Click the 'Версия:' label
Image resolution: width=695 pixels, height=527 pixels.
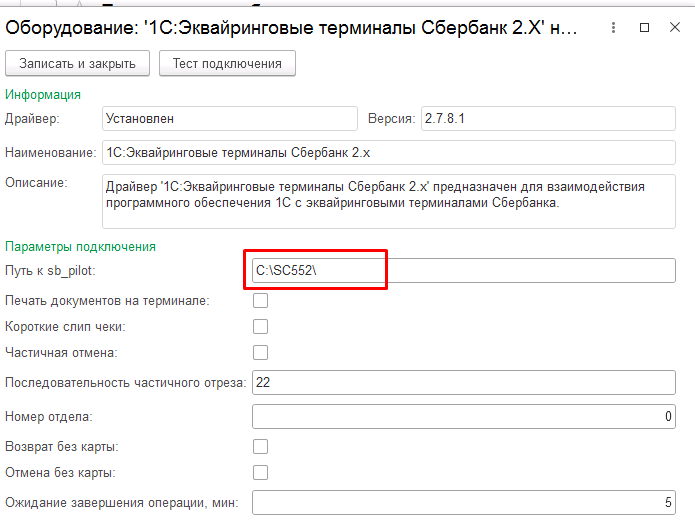[391, 118]
